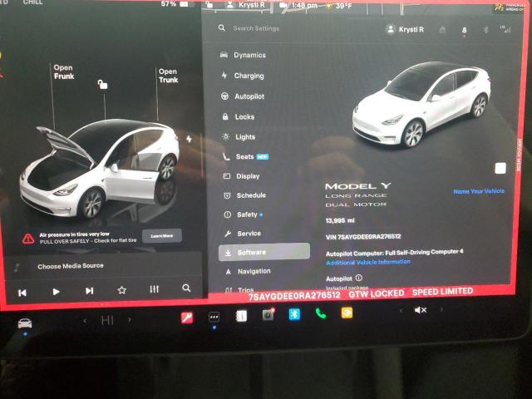
Task: Tap the HI temperature setting
Action: tap(107, 320)
